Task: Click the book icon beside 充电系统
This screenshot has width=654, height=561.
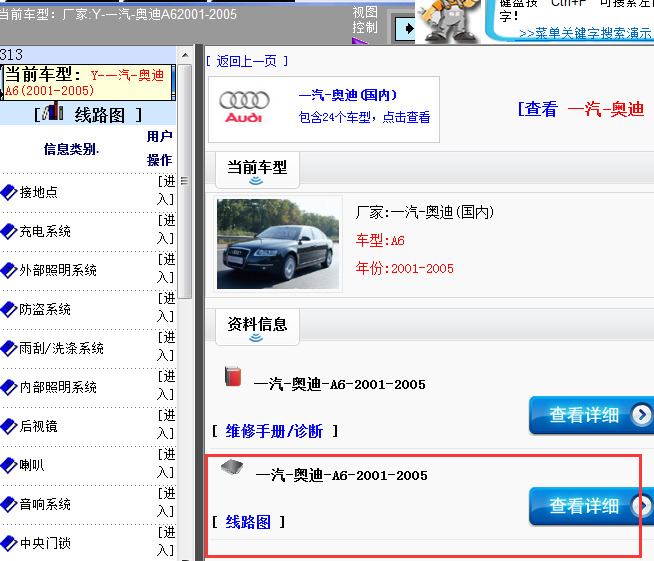Action: (9, 231)
